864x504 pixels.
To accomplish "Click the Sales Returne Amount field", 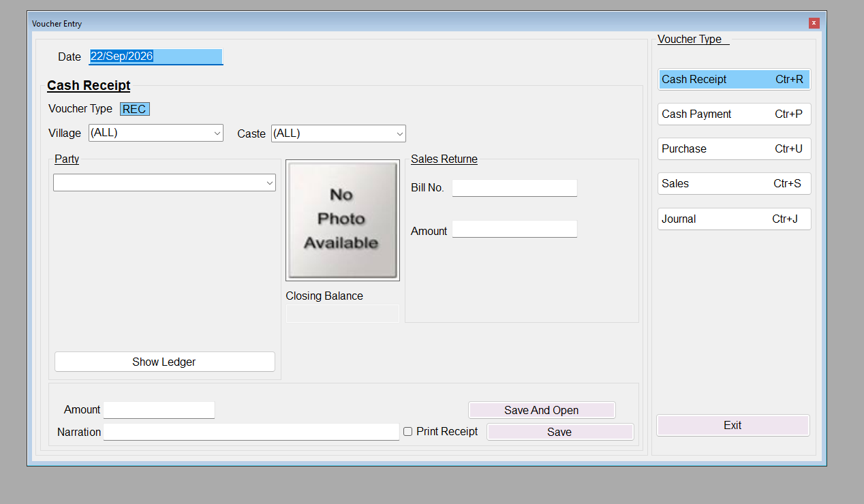I will coord(514,229).
